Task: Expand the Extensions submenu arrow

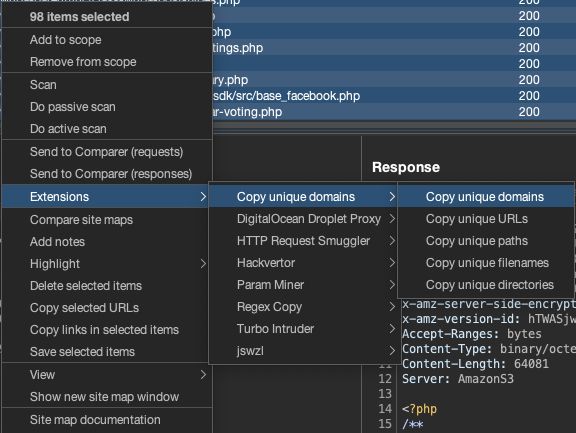Action: tap(203, 196)
